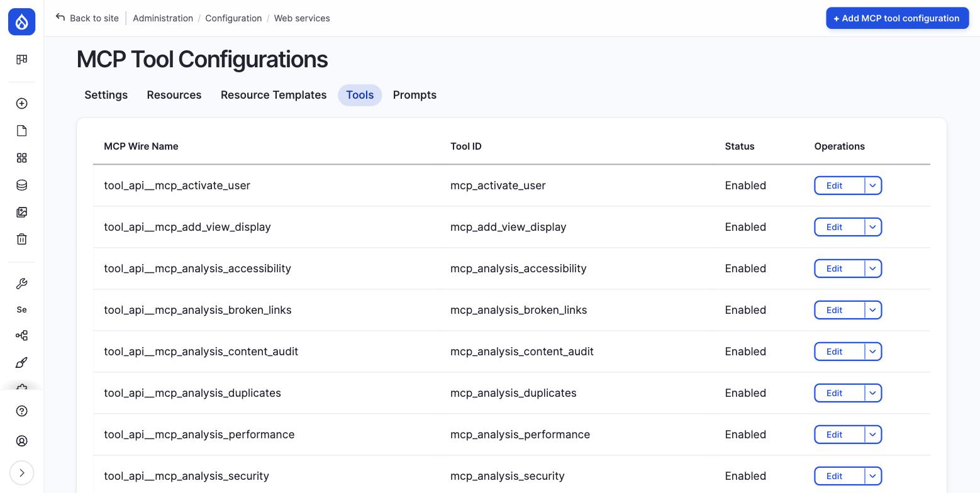Click the 'Se' sidebar item
Screen dimensions: 980x493
21,309
